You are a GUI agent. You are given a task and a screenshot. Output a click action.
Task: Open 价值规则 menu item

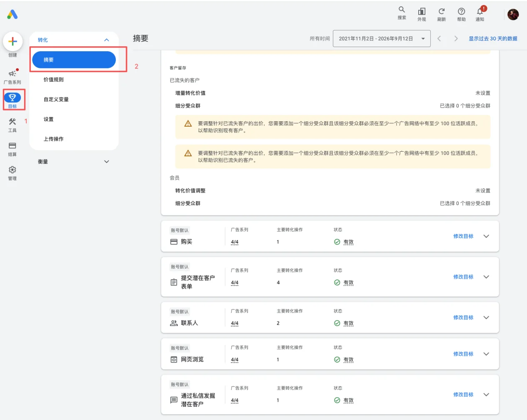[53, 80]
